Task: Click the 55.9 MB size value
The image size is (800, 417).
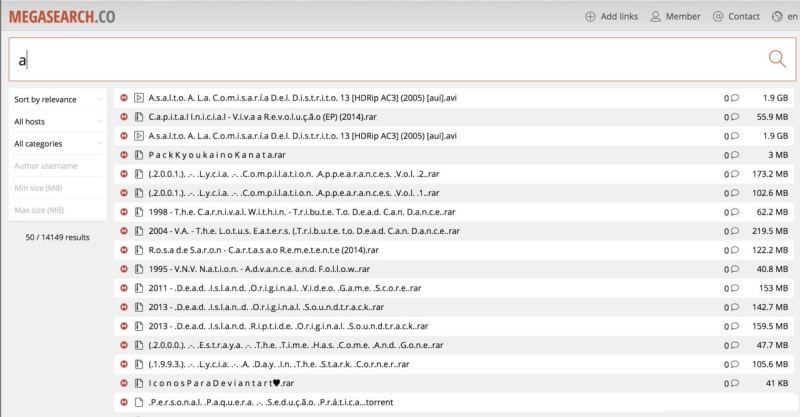Action: (772, 117)
